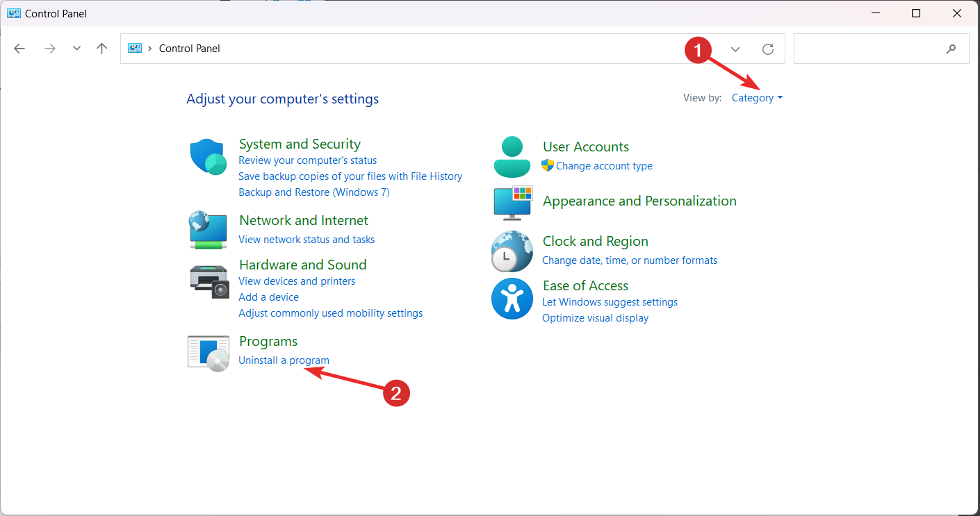The image size is (980, 516).
Task: Click the Hardware and Sound printer icon
Action: coord(209,281)
